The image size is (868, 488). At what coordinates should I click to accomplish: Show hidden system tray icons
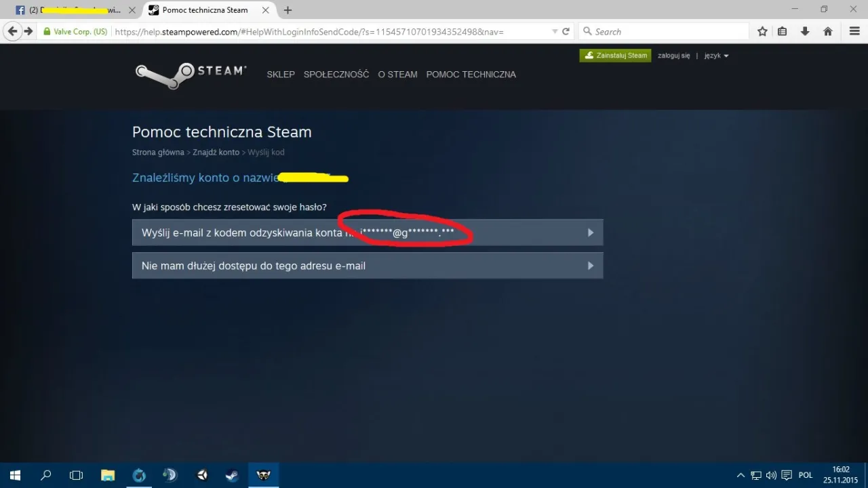741,475
